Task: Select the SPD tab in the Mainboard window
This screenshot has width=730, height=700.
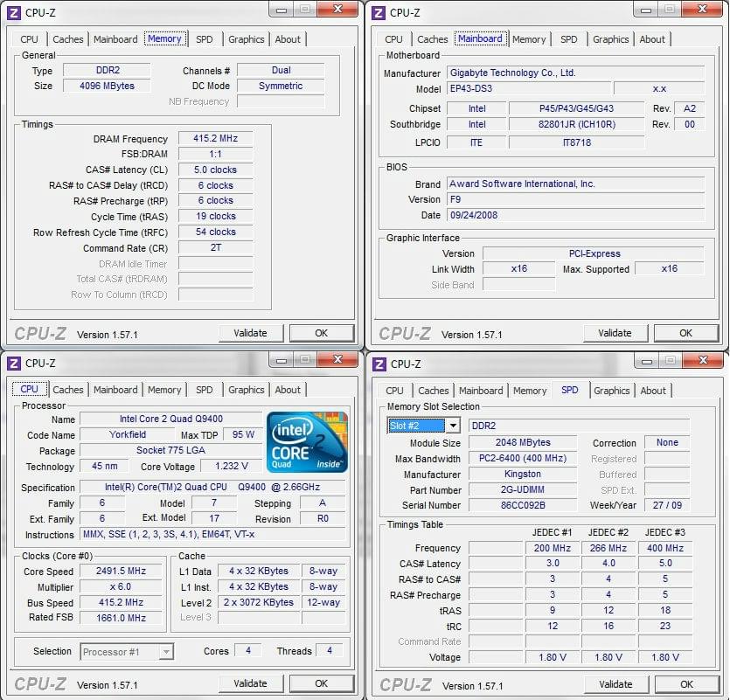Action: (568, 39)
